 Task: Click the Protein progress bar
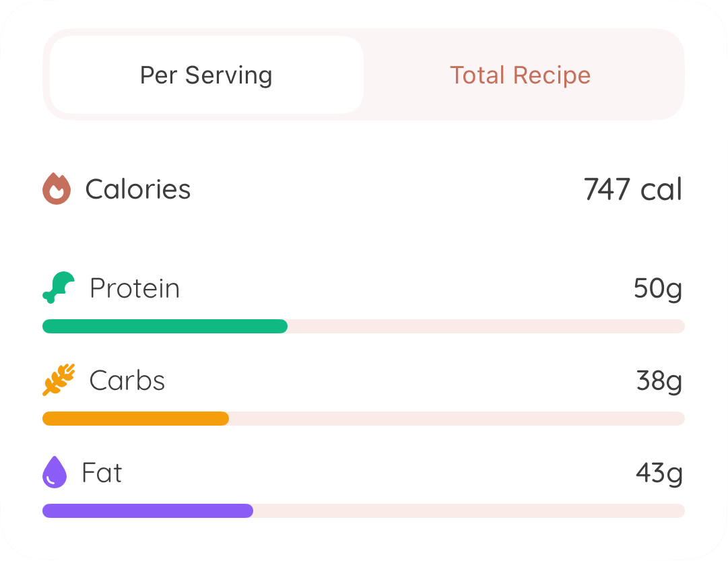point(364,326)
